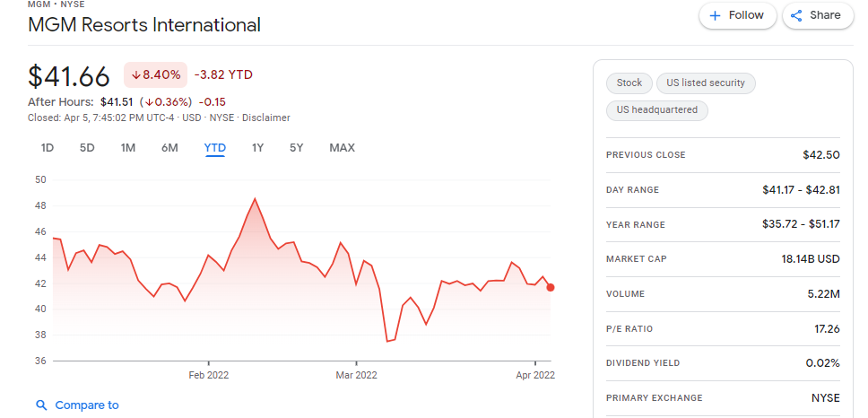
Task: Click the -8.40% change badge
Action: point(155,74)
